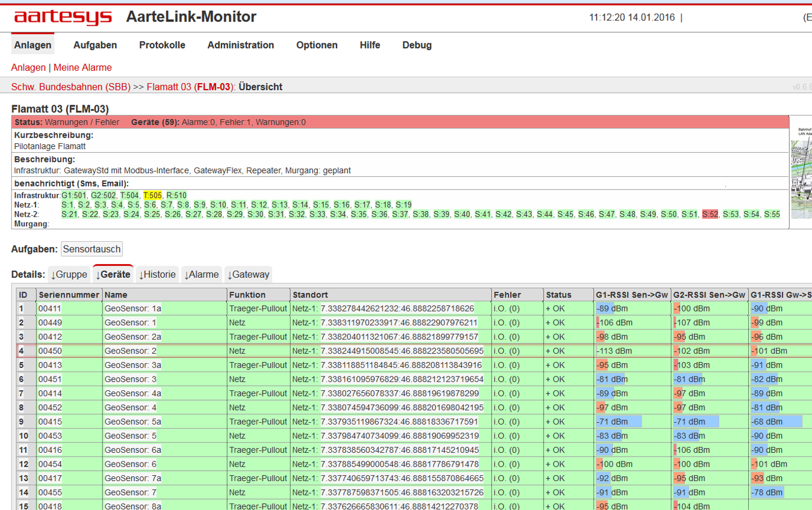Click the aartesys logo

click(x=63, y=17)
